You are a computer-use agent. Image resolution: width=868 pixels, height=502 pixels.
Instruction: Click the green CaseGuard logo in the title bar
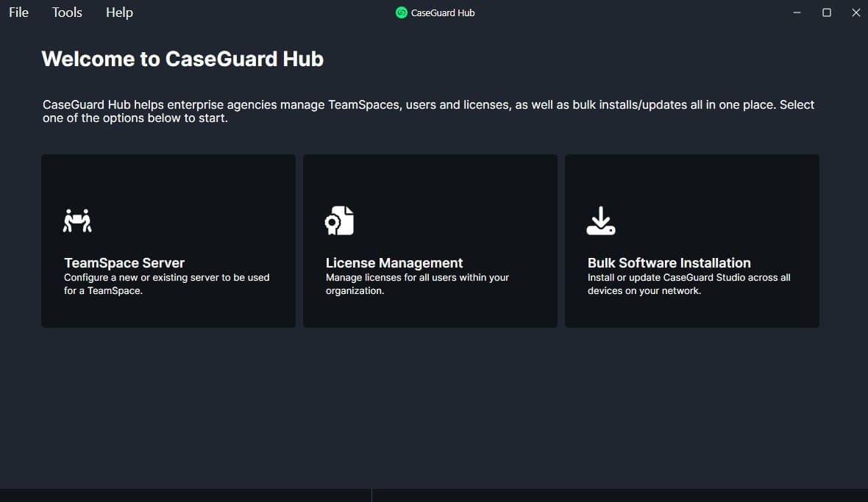[x=401, y=12]
